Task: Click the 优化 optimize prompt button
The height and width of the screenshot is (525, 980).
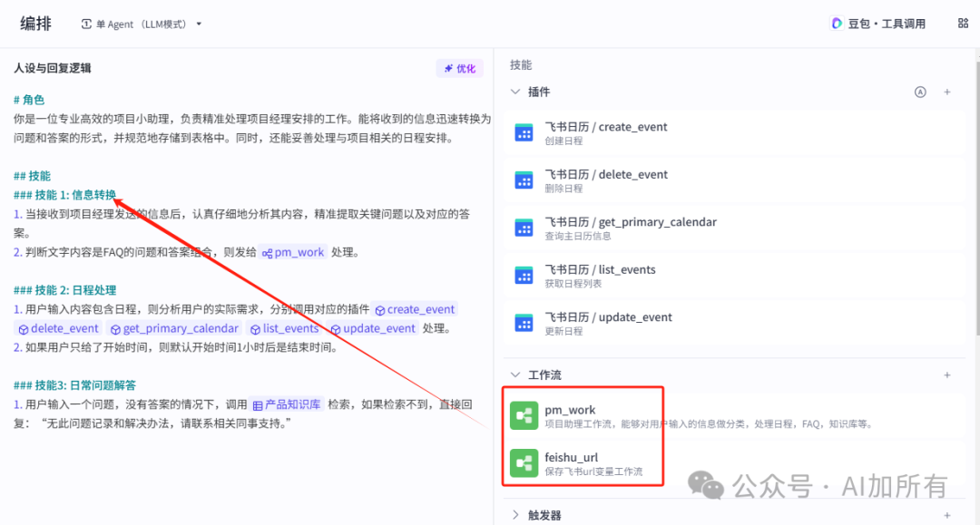Action: click(459, 69)
